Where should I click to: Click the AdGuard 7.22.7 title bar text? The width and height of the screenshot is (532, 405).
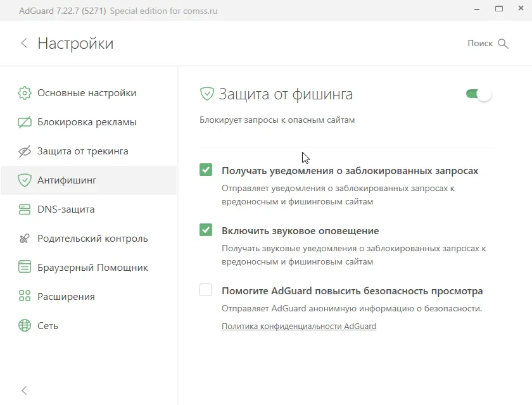[63, 11]
